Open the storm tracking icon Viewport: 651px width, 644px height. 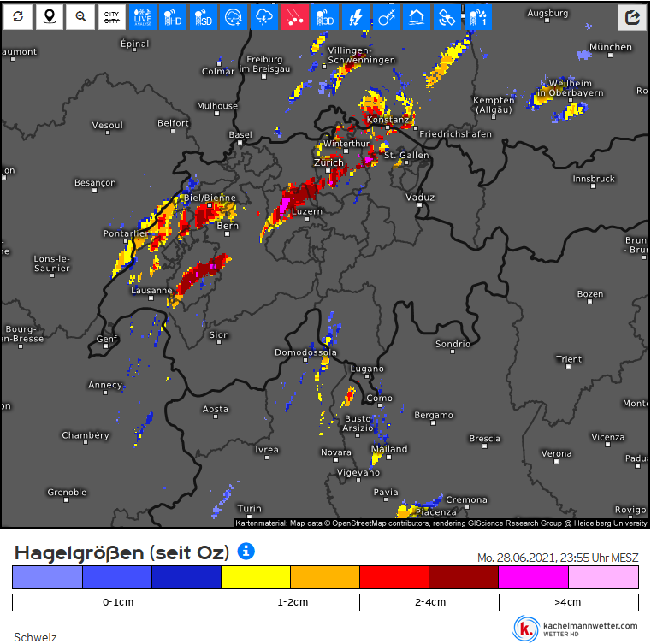(387, 17)
